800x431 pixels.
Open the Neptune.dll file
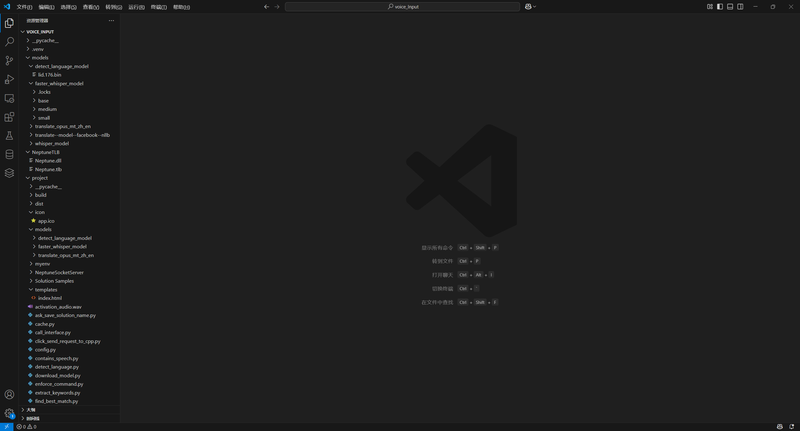(69, 161)
